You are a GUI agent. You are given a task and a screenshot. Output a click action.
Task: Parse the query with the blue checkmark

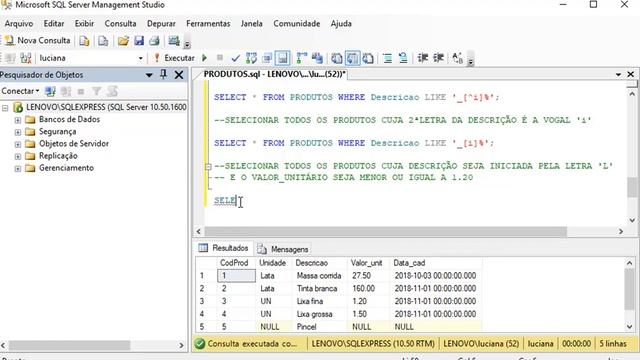[x=235, y=58]
